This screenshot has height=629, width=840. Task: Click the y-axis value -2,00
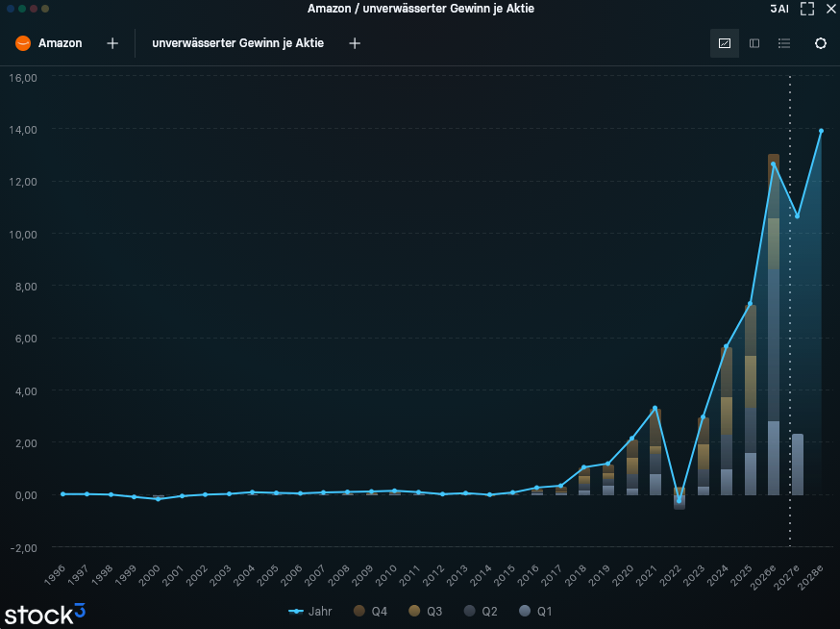(x=24, y=548)
